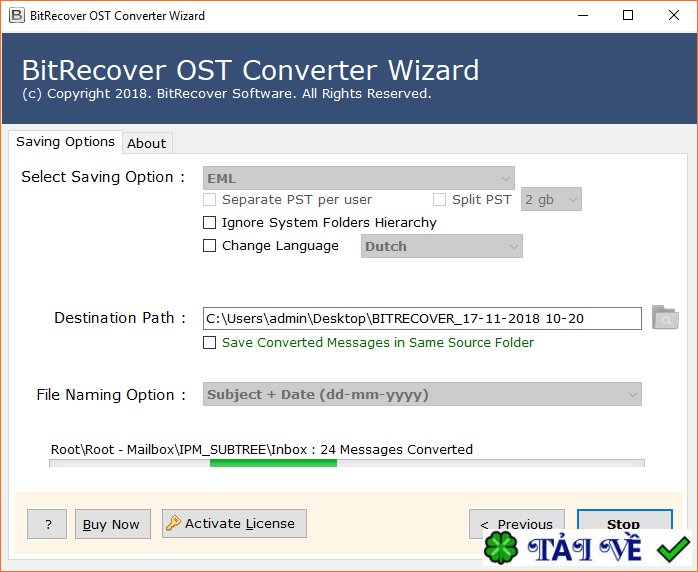Click the ? help button
This screenshot has height=572, width=698.
tap(47, 524)
